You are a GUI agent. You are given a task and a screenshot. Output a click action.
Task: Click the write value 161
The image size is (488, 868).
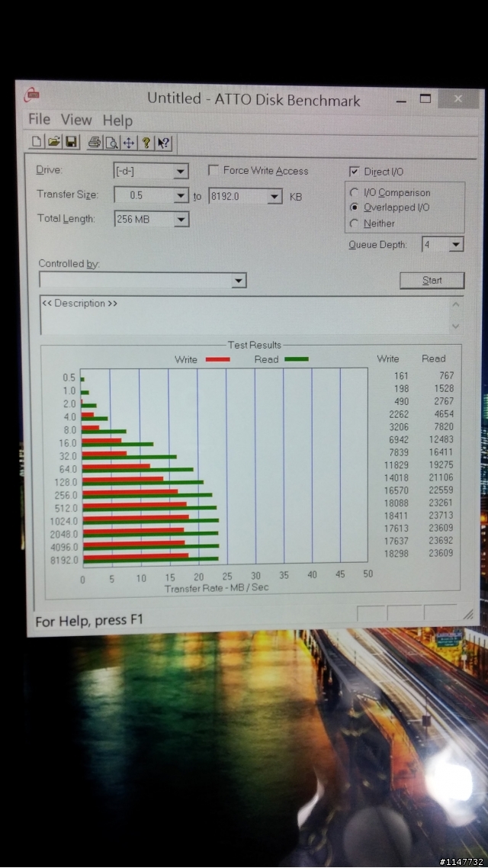[402, 377]
